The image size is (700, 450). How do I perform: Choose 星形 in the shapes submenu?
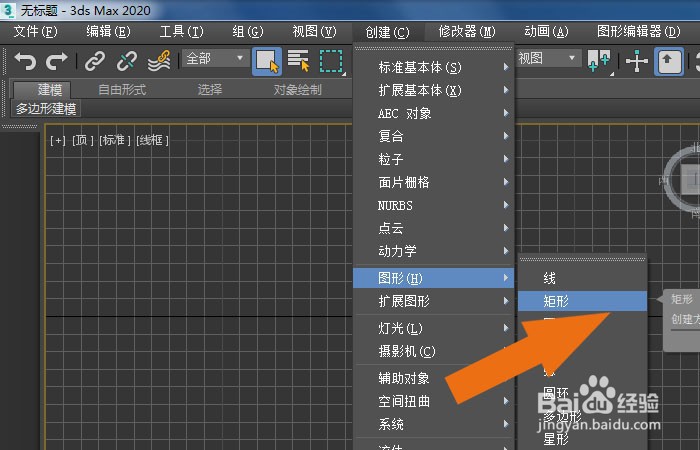pos(582,439)
